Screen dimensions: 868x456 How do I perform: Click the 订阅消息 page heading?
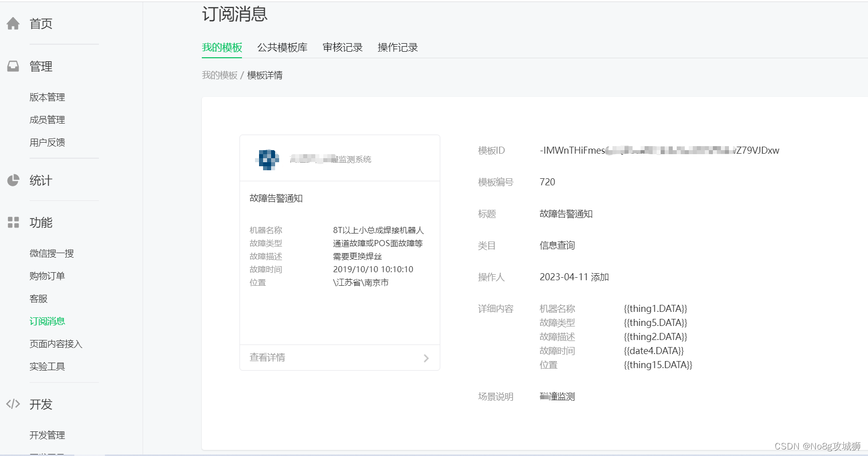(235, 14)
